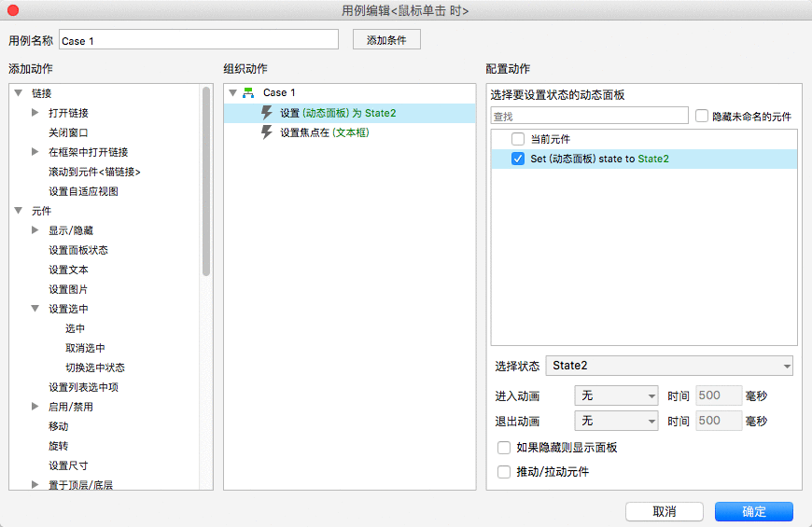Close the 用例编辑 dialog with the red button
Image resolution: width=812 pixels, height=527 pixels.
13,10
